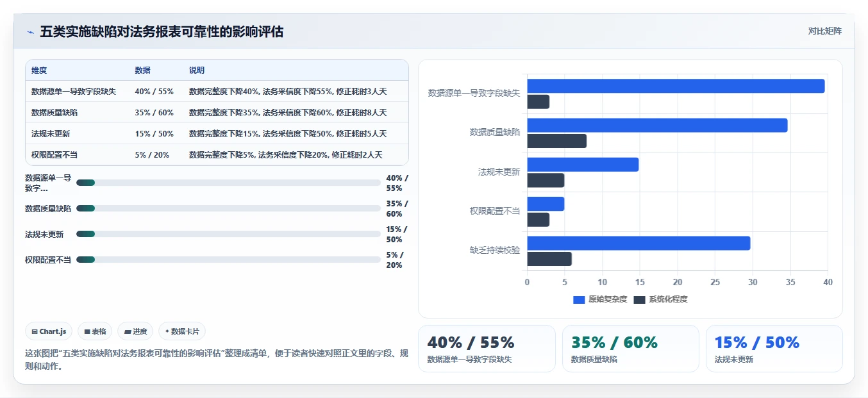This screenshot has width=868, height=398.
Task: Click description mentioning 修正耗时5人天
Action: [288, 133]
